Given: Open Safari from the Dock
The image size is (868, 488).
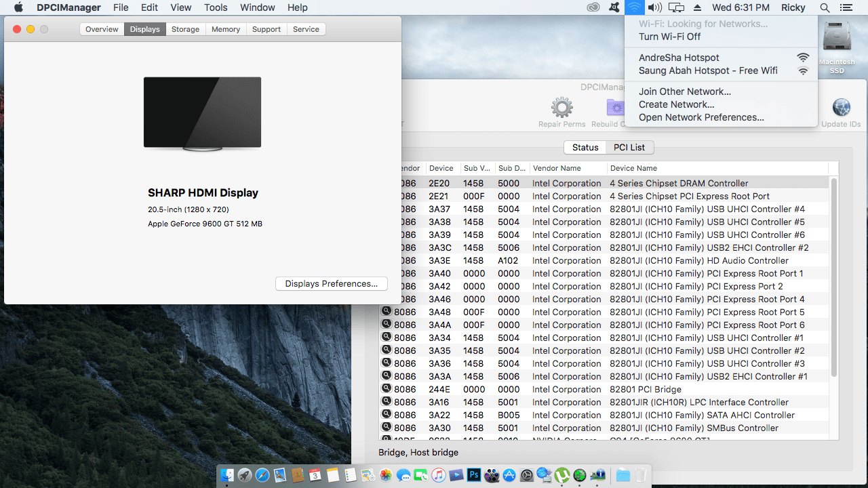Looking at the screenshot, I should pyautogui.click(x=262, y=475).
